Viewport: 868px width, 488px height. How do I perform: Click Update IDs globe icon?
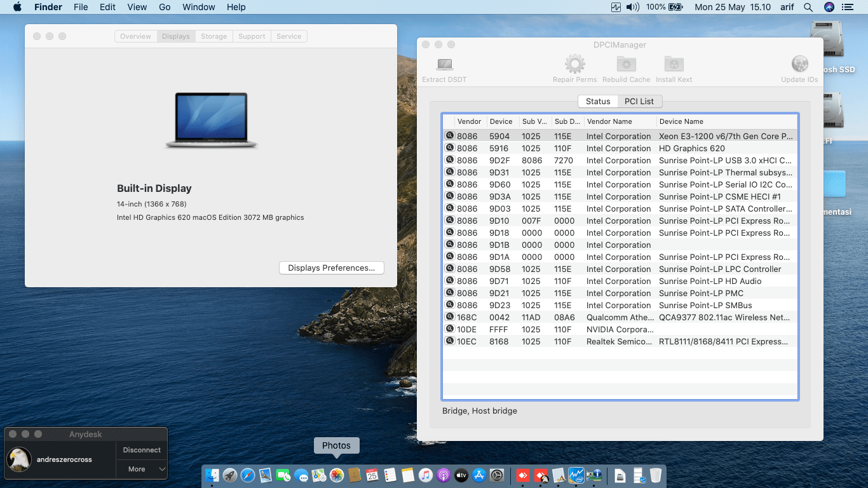click(799, 64)
